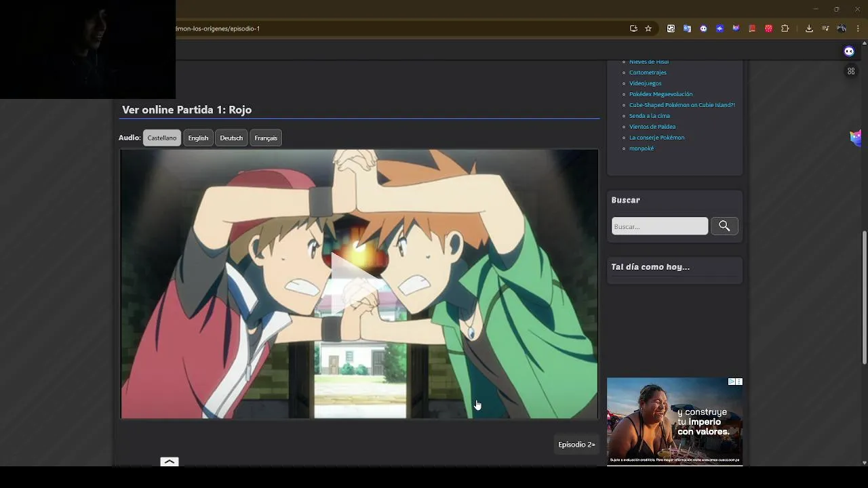The width and height of the screenshot is (868, 488).
Task: Open the Senda a la cima link
Action: 650,116
